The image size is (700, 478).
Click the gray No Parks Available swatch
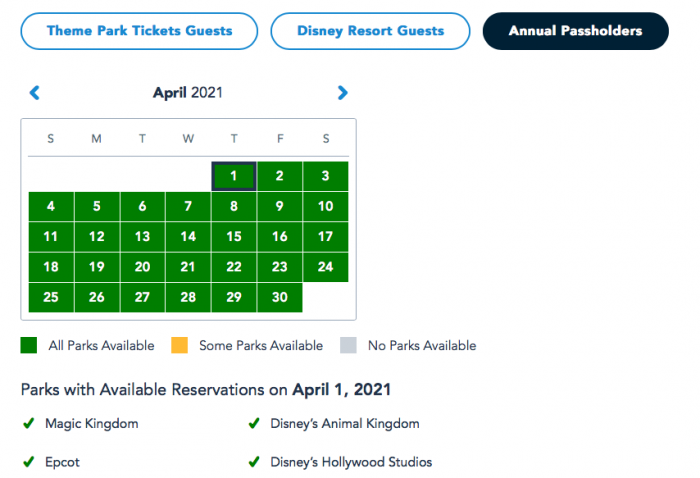point(349,346)
